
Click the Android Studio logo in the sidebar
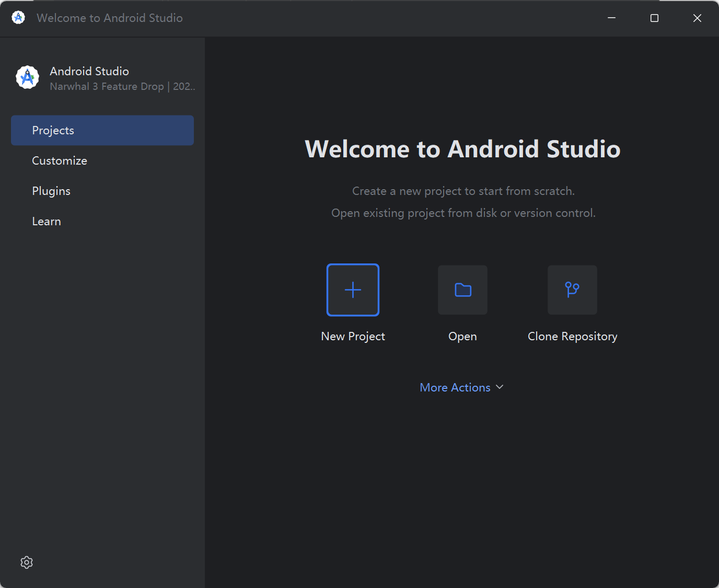pyautogui.click(x=27, y=77)
